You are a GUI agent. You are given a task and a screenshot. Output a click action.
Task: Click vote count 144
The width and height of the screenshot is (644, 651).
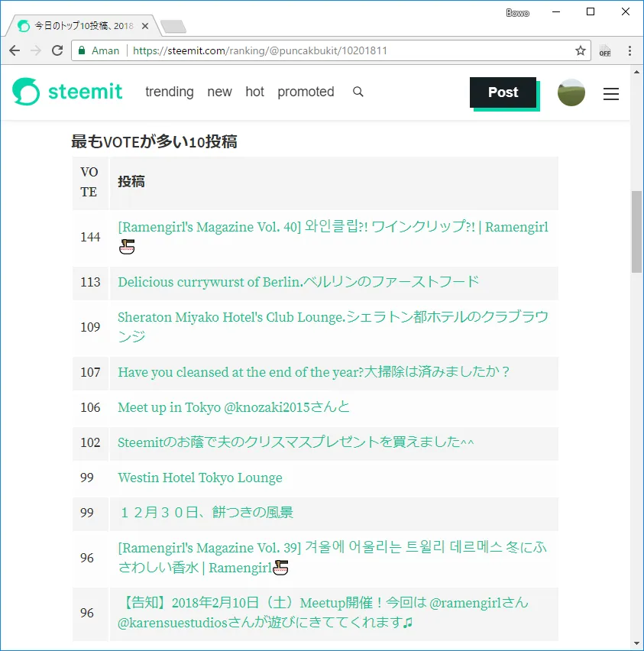(90, 237)
